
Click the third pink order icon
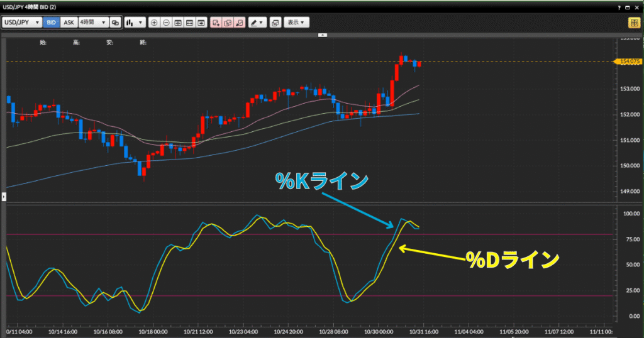tap(240, 23)
